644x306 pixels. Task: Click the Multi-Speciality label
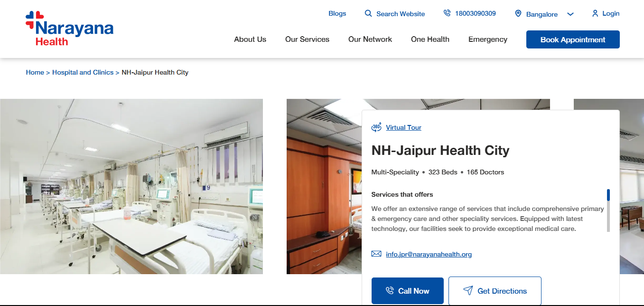click(x=395, y=172)
